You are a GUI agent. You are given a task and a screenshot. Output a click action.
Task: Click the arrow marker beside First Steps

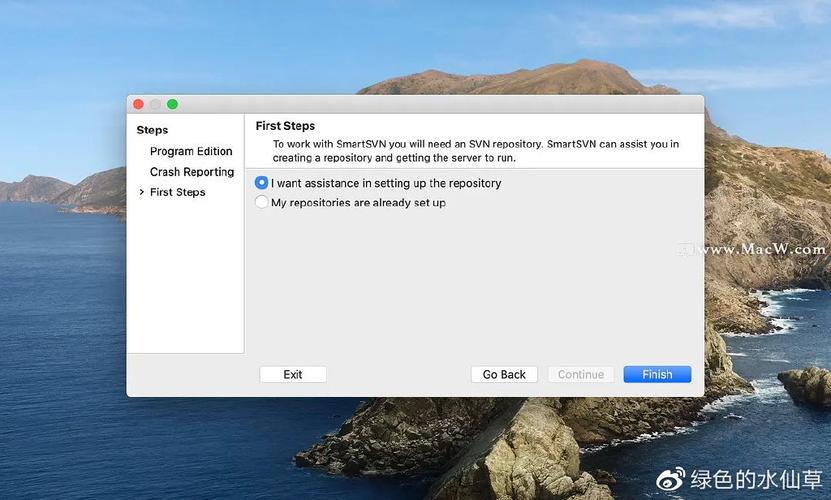pyautogui.click(x=142, y=192)
